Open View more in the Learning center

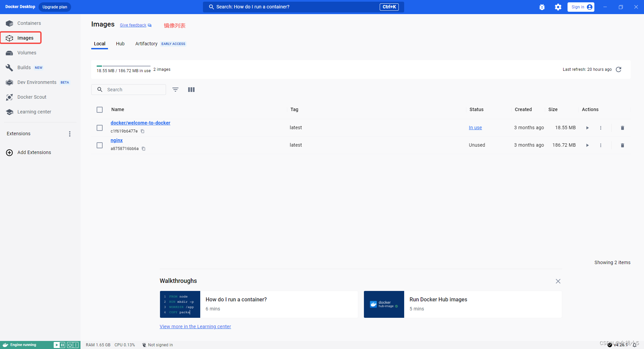pyautogui.click(x=195, y=327)
